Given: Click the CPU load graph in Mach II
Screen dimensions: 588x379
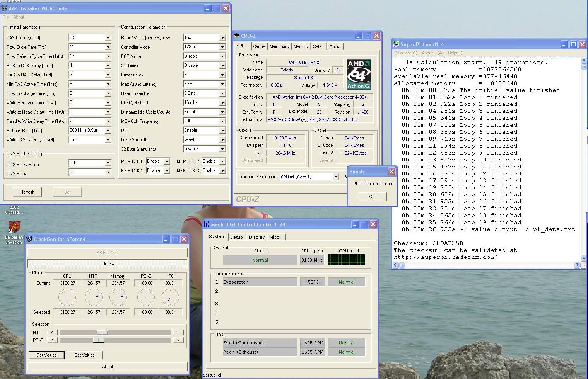Looking at the screenshot, I should pyautogui.click(x=346, y=260).
